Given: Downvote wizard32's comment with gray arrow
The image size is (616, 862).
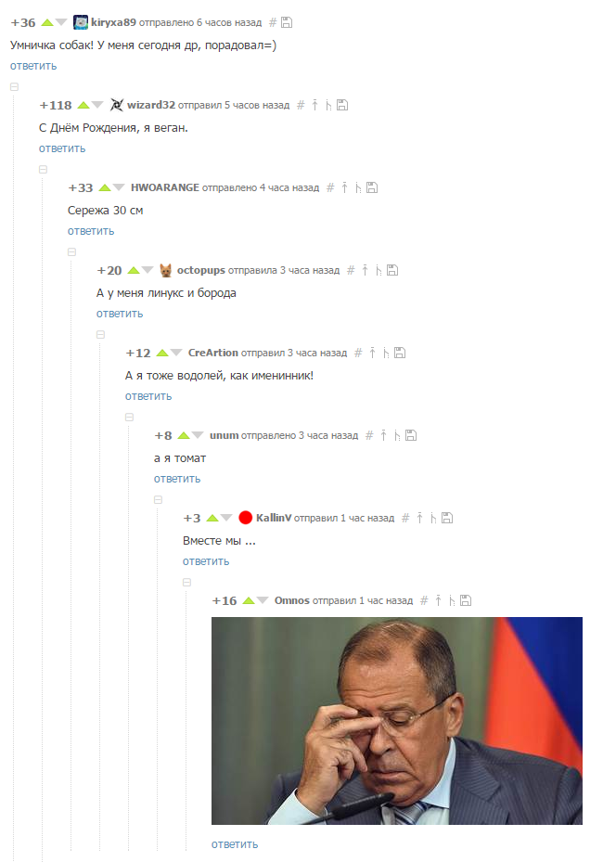Looking at the screenshot, I should pyautogui.click(x=97, y=105).
